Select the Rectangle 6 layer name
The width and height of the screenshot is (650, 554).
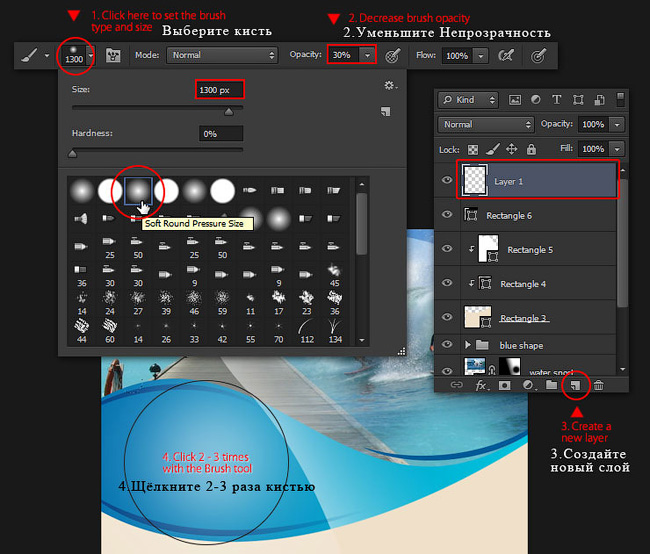(x=509, y=216)
